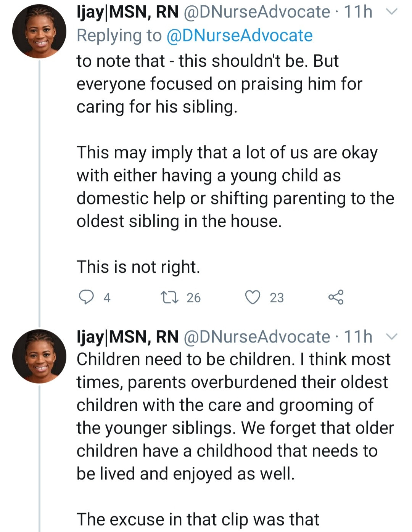The height and width of the screenshot is (532, 412).
Task: Like the tweet with heart icon
Action: click(x=253, y=297)
